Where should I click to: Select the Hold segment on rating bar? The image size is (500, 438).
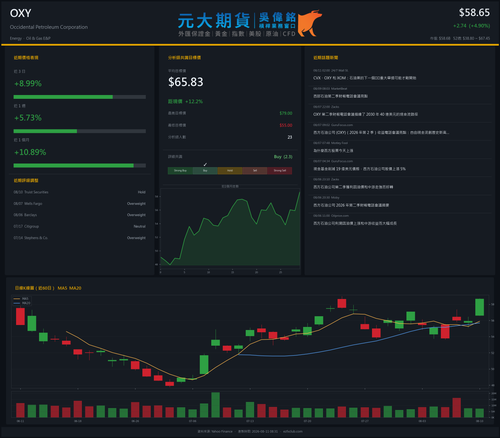[x=230, y=171]
